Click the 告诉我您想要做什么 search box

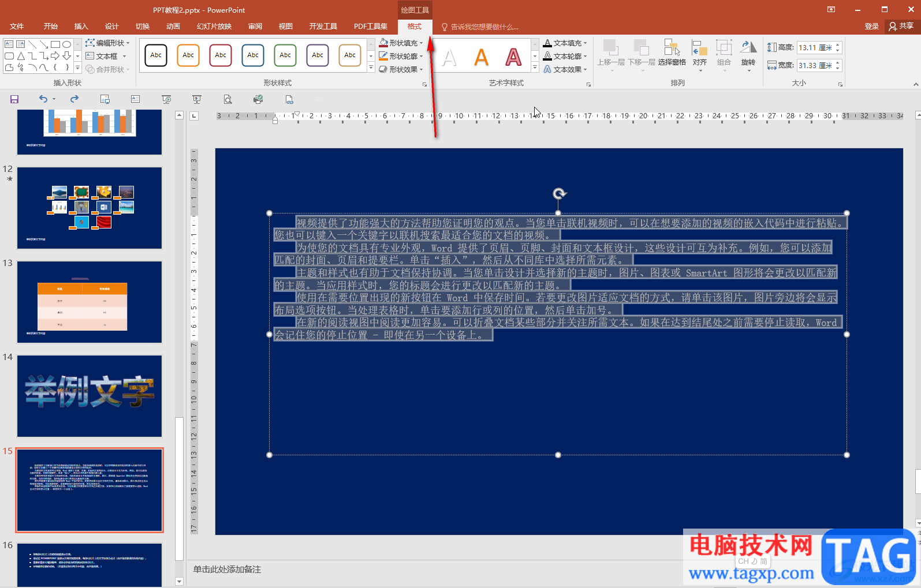(480, 27)
